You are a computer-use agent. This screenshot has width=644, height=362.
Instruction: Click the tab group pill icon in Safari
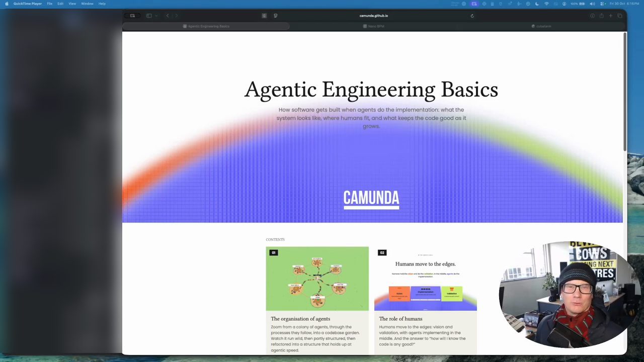pos(132,16)
